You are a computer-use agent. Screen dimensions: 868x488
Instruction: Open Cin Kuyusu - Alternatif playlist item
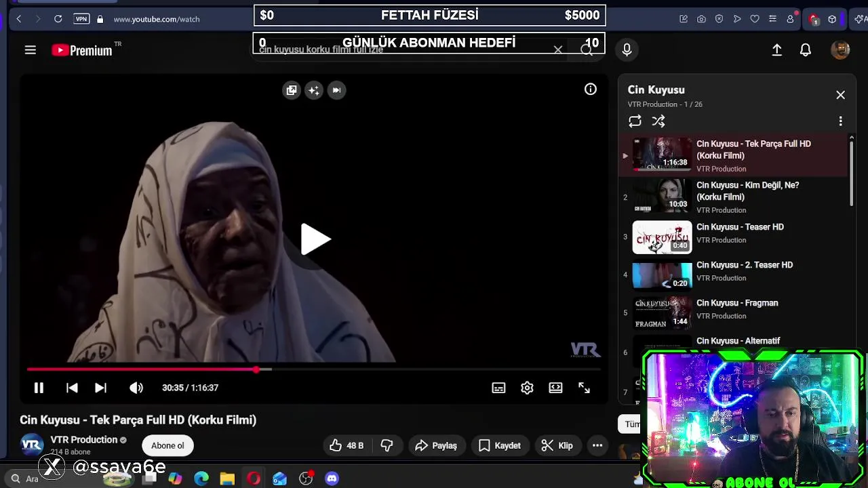click(738, 341)
